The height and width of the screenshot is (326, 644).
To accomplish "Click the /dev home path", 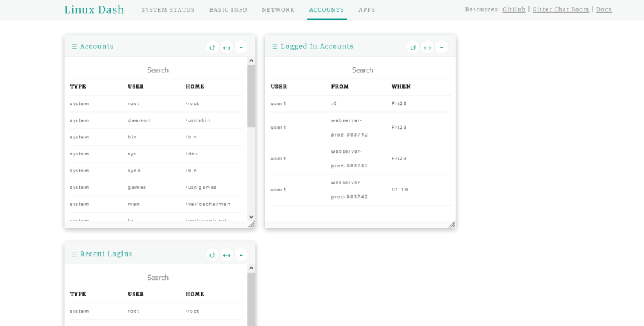I will point(192,154).
